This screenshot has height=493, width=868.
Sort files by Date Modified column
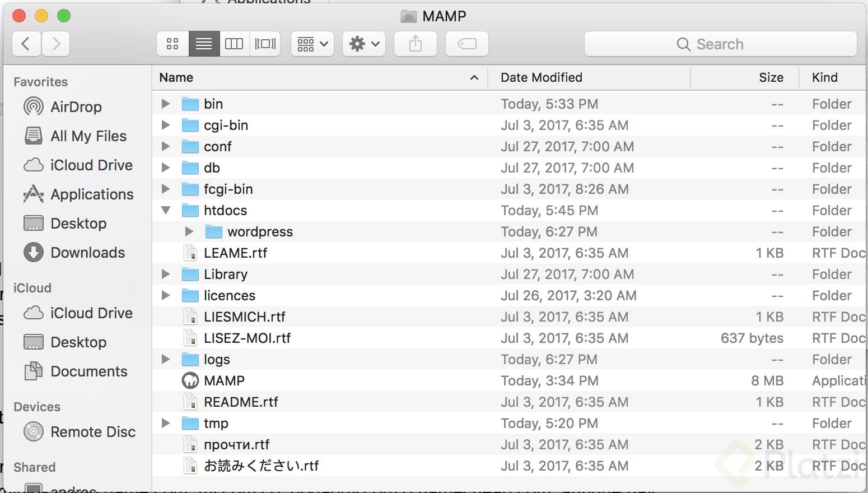[541, 77]
